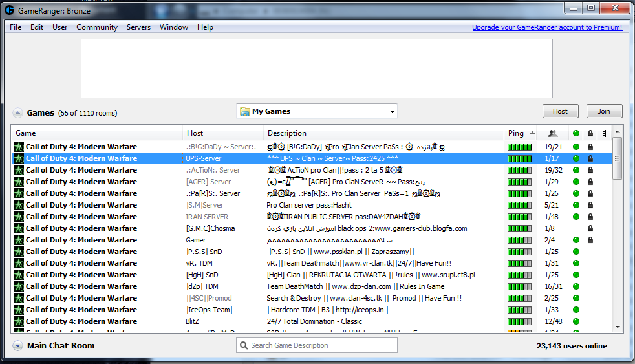Click lock icon in [G.M.C]Chosma row

(590, 228)
